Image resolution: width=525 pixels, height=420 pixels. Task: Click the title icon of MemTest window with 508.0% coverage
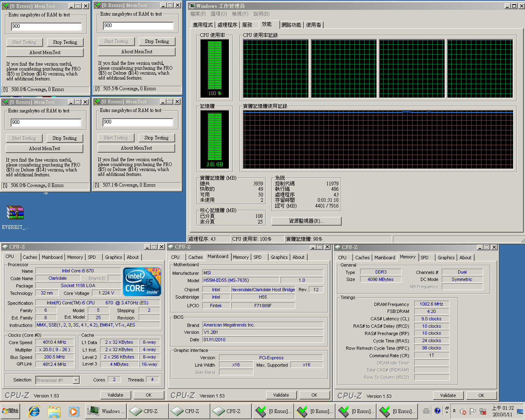point(5,6)
